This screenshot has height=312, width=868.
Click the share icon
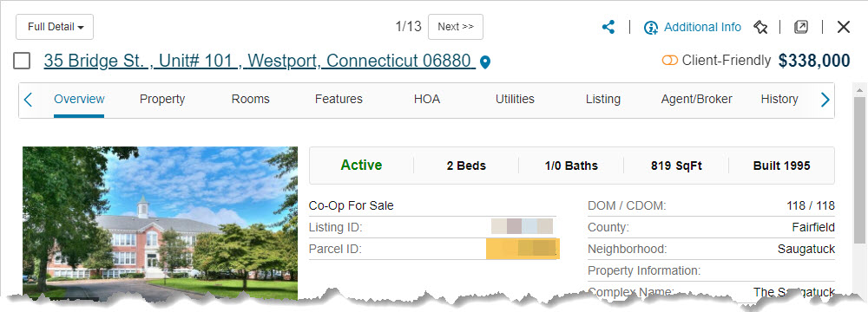pyautogui.click(x=608, y=27)
